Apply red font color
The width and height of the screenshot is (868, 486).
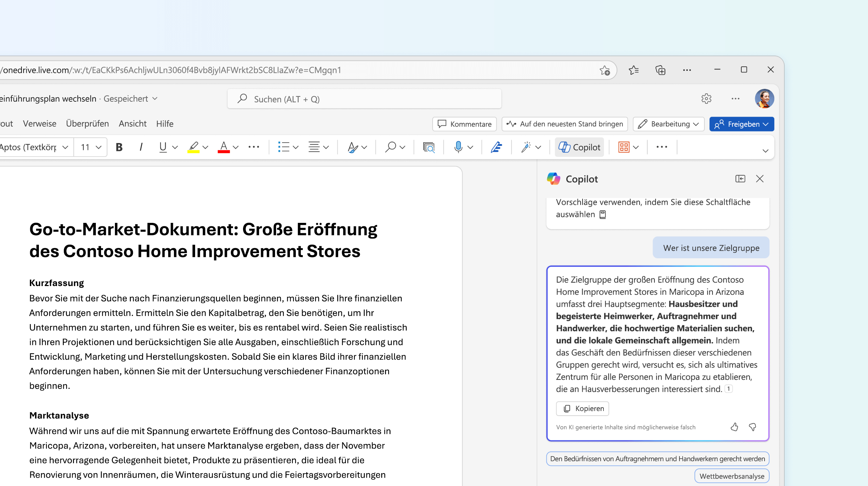(x=224, y=147)
